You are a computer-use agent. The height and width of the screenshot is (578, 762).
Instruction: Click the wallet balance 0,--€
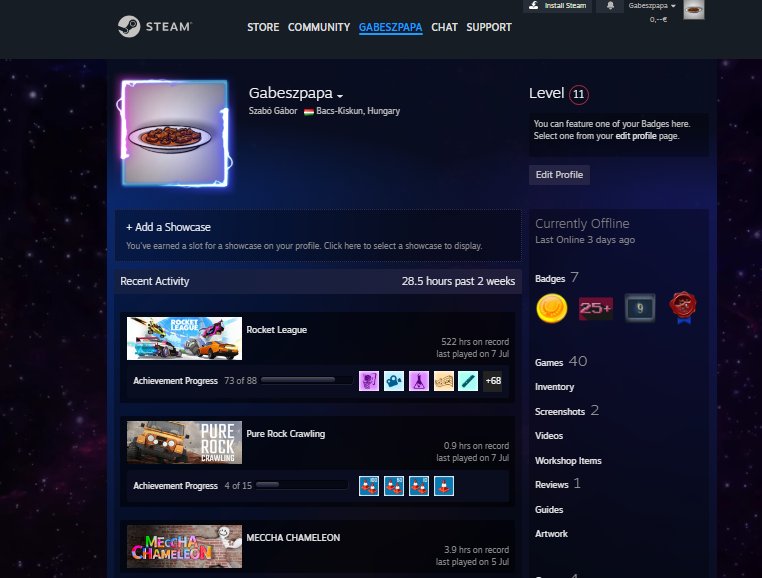click(x=658, y=19)
